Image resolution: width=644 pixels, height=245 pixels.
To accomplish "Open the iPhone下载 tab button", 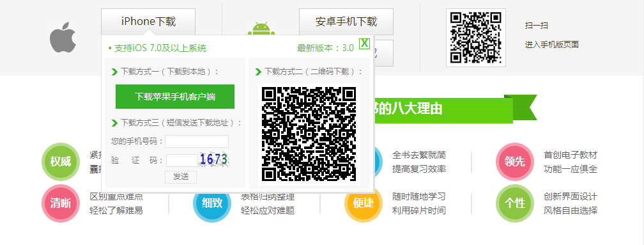I will point(148,21).
